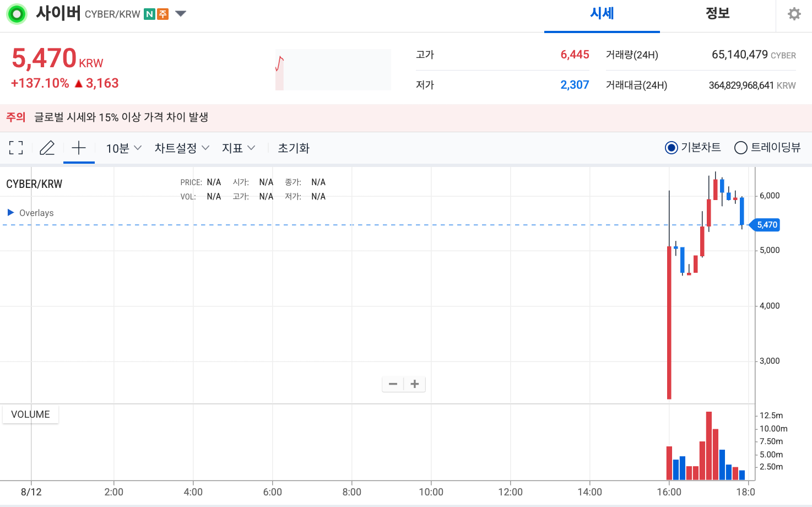
Task: Activate the crosshair tool on the chart
Action: click(79, 148)
